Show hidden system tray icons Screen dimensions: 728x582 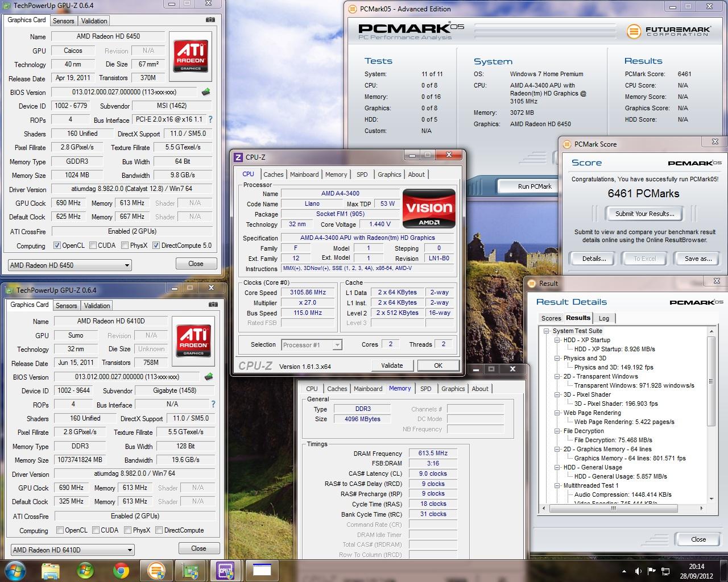[x=623, y=571]
